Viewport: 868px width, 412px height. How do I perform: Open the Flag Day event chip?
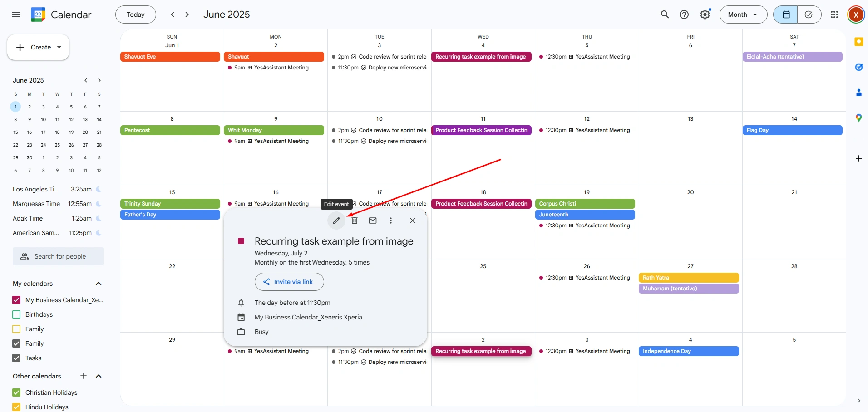click(792, 130)
